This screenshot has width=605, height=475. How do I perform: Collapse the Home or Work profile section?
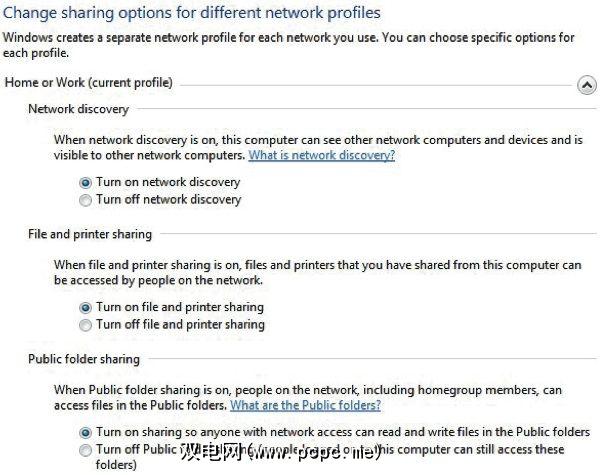587,86
